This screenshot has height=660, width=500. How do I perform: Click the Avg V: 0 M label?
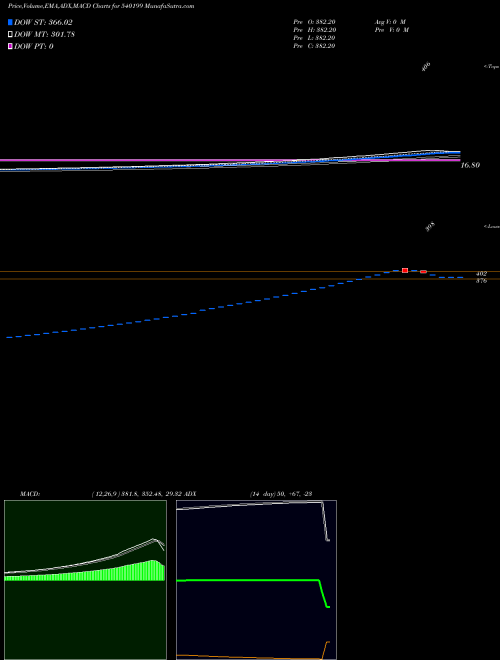tap(391, 22)
